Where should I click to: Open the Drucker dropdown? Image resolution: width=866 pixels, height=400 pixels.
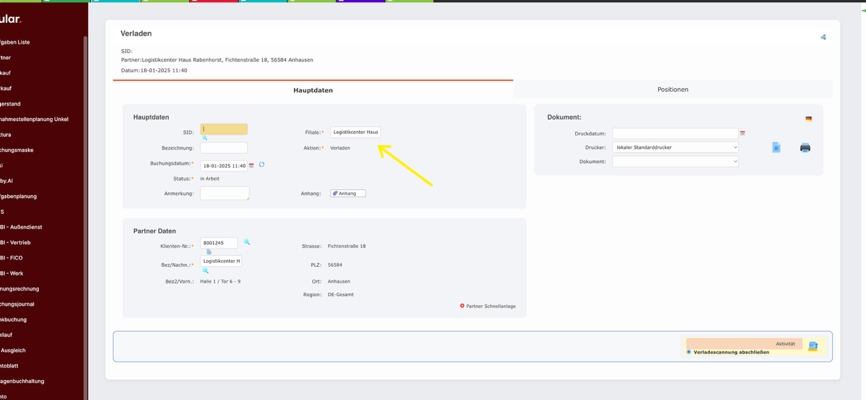coord(675,147)
